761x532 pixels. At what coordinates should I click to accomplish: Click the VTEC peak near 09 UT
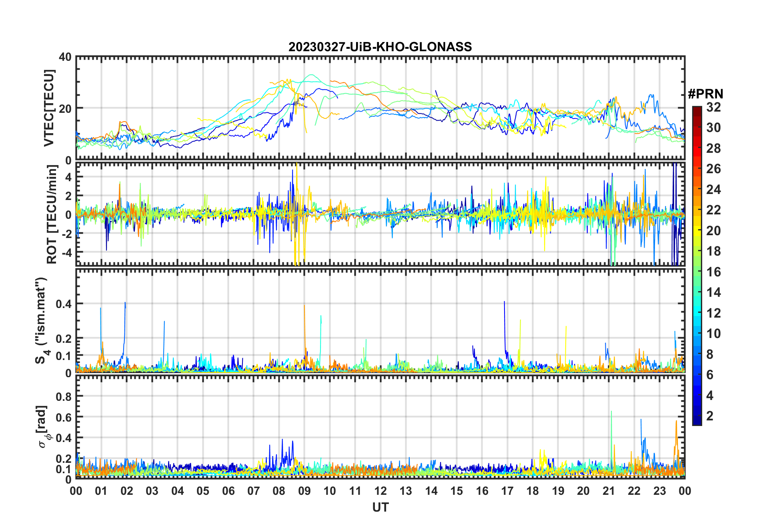coord(311,75)
